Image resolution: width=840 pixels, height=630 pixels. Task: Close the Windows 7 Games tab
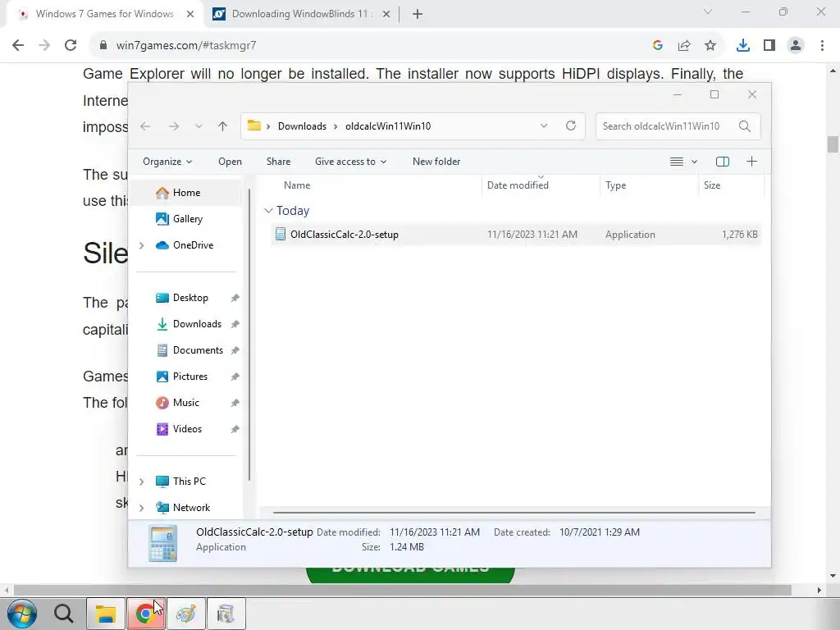[x=190, y=15]
